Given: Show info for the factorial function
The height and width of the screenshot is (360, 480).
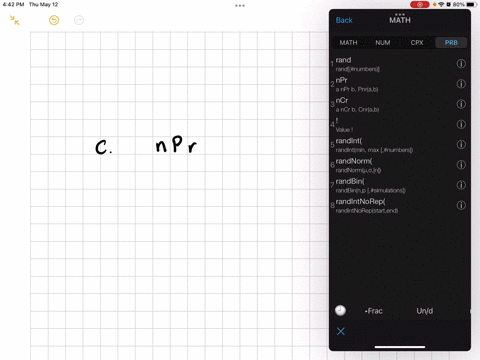Looking at the screenshot, I should pyautogui.click(x=461, y=124).
